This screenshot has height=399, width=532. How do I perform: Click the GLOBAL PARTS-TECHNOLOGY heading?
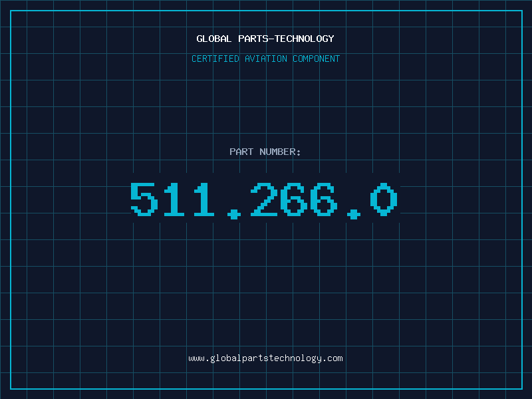coord(265,39)
